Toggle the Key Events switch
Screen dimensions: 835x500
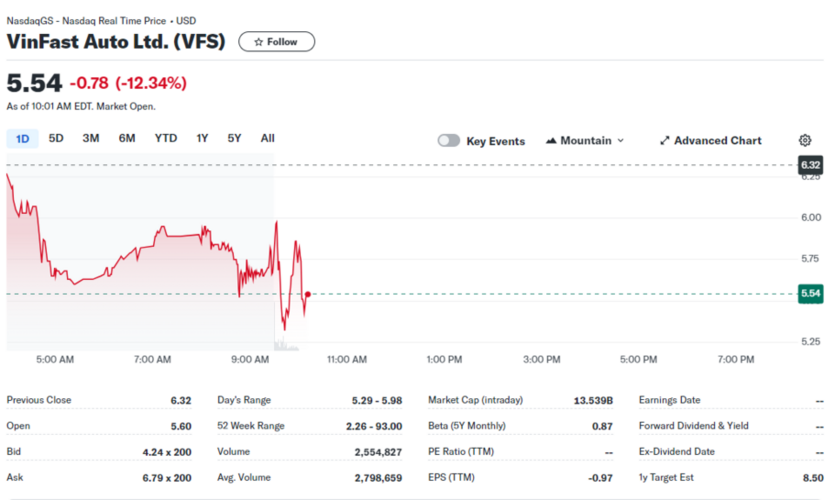[x=448, y=141]
